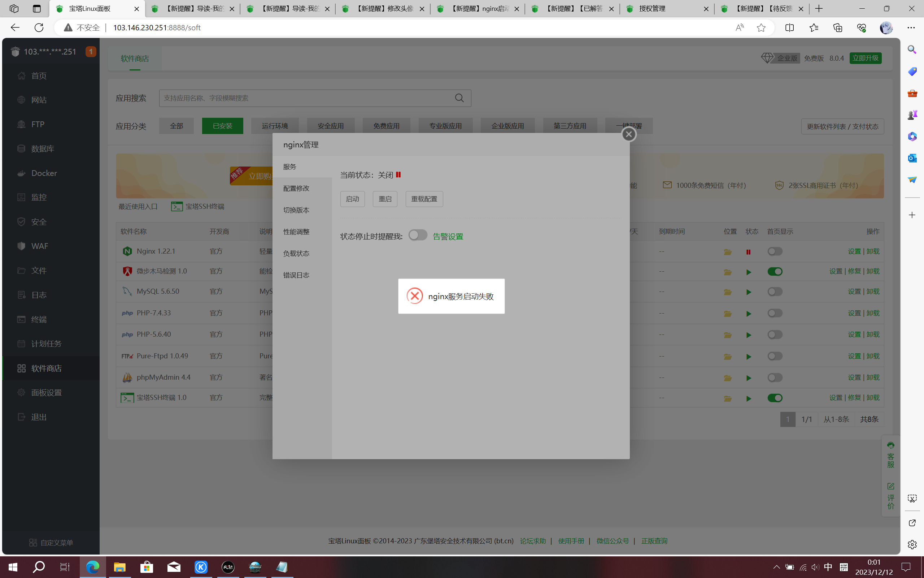Open the 论坛求助 footer link
The height and width of the screenshot is (578, 924).
533,541
